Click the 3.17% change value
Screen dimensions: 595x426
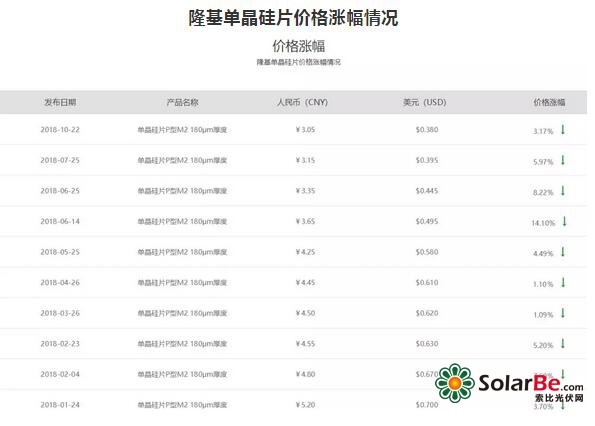pyautogui.click(x=543, y=131)
